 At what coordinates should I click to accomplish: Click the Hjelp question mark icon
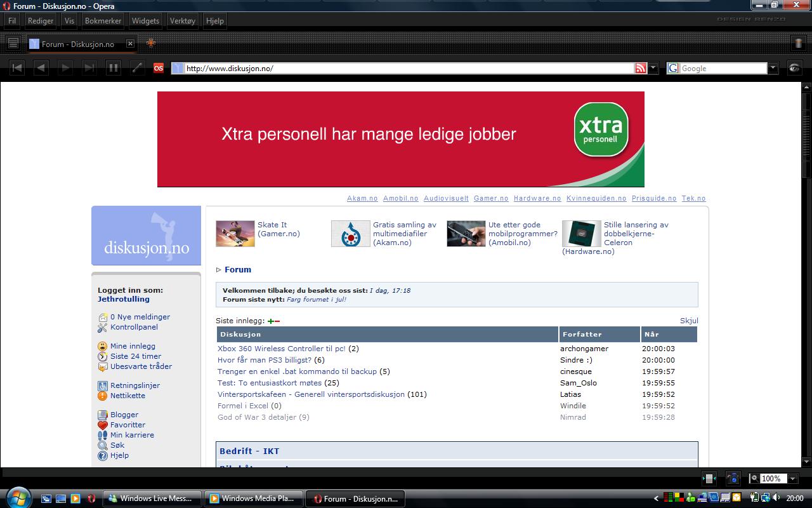coord(103,455)
